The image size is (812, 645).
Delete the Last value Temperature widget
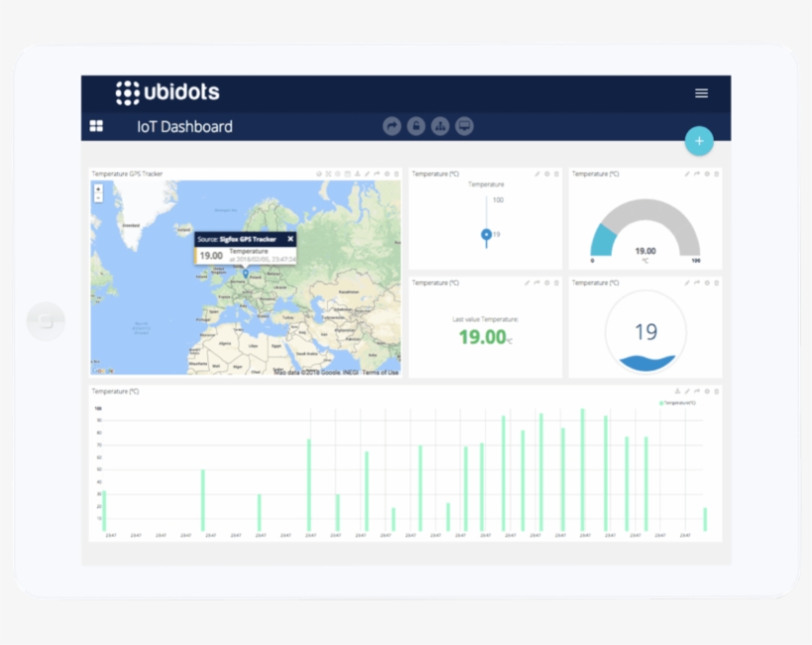coord(556,283)
